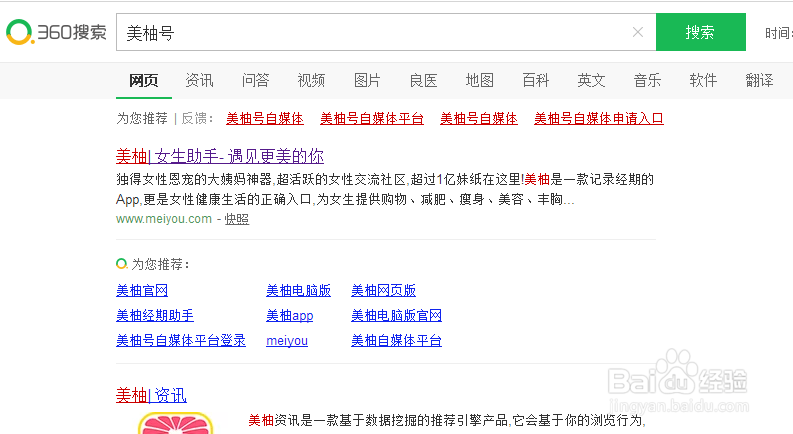Switch to the 英文 tab
Screen dimensions: 793x434
[x=591, y=80]
